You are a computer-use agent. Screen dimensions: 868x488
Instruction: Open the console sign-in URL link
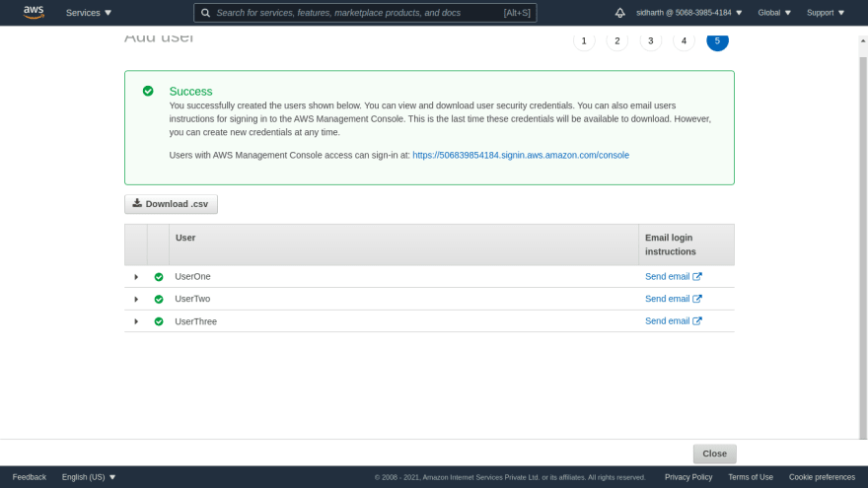[x=521, y=155]
